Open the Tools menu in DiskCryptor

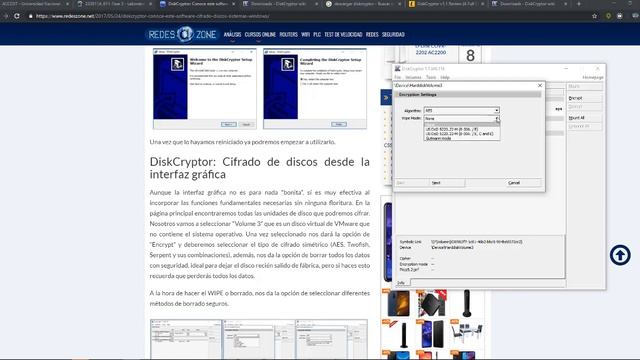click(x=431, y=77)
